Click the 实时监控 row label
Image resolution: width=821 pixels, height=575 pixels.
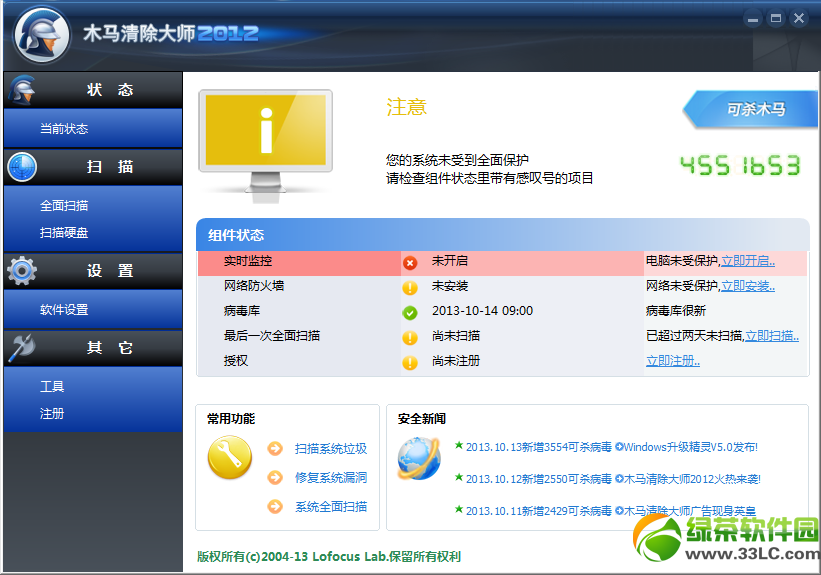click(x=248, y=261)
